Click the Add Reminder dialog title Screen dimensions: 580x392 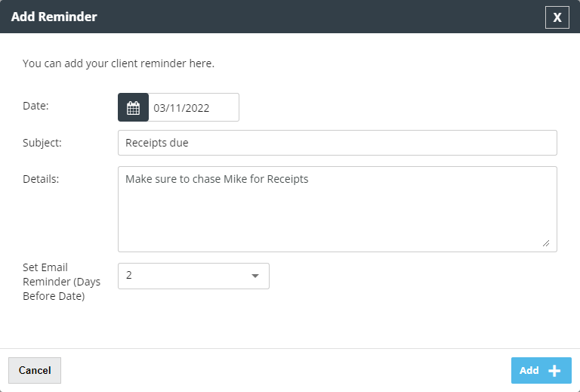pyautogui.click(x=54, y=17)
